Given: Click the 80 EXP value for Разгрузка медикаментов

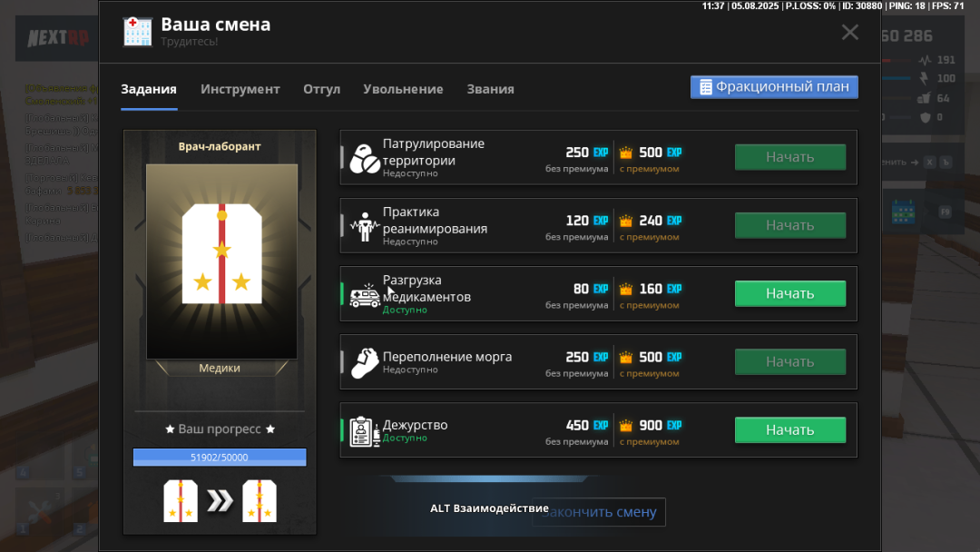Looking at the screenshot, I should pyautogui.click(x=591, y=289).
